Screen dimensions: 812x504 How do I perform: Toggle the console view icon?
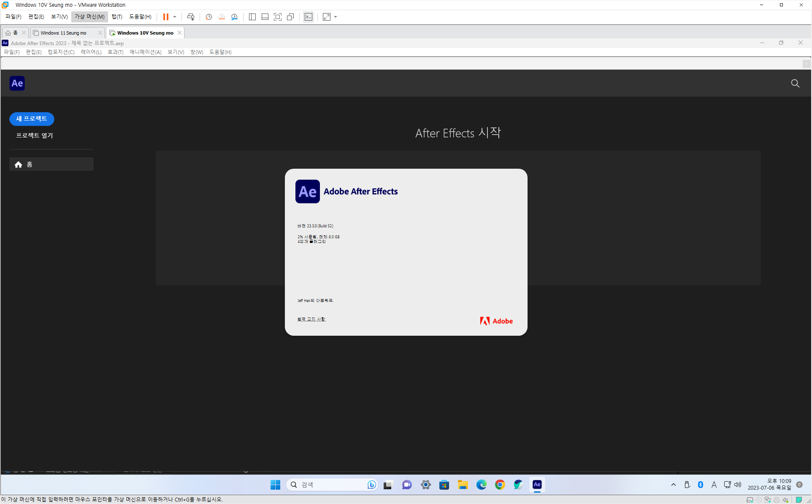[309, 17]
